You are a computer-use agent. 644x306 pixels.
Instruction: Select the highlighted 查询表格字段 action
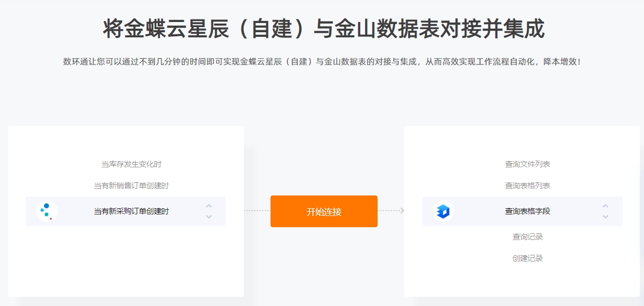coord(528,211)
